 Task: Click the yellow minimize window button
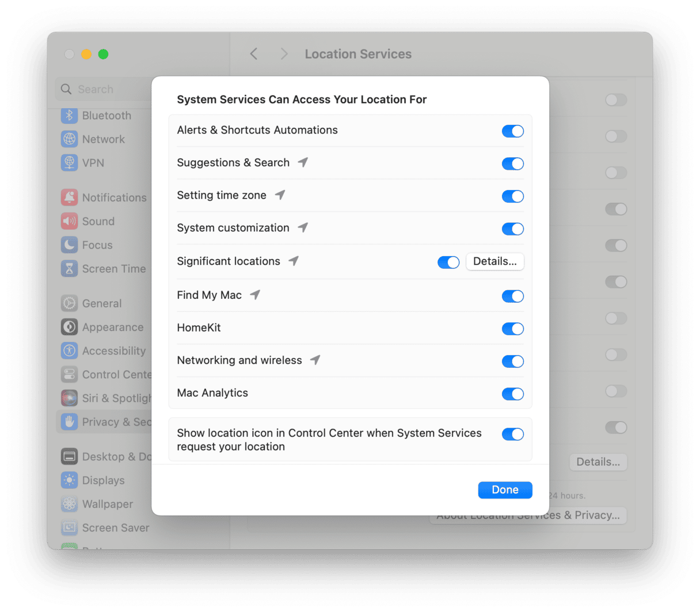[x=86, y=54]
